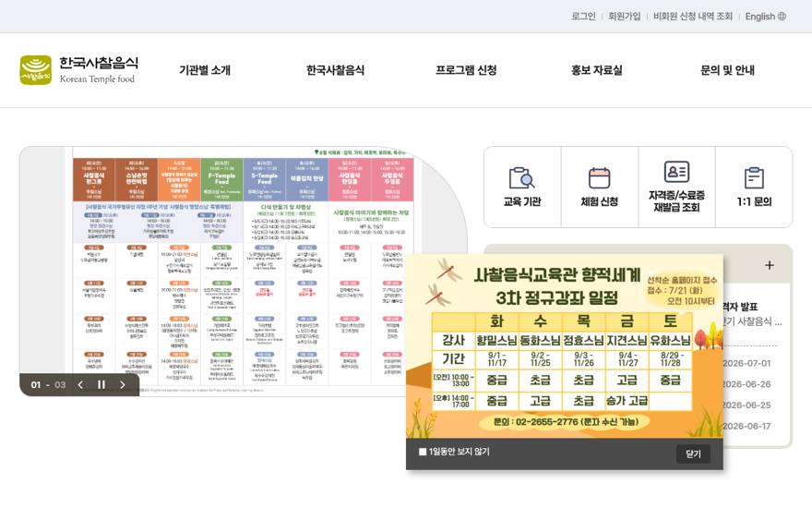Go to previous banner slide
Viewport: 812px width, 508px height.
coord(80,384)
